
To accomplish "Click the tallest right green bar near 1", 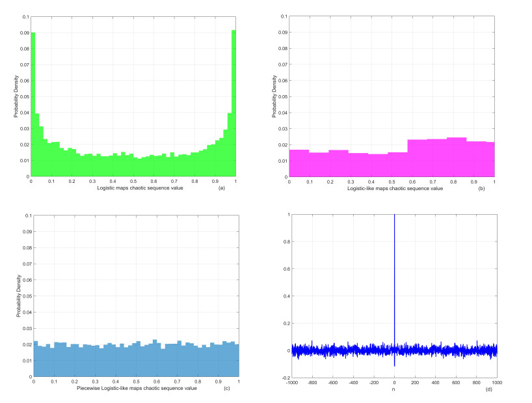I will 233,104.
